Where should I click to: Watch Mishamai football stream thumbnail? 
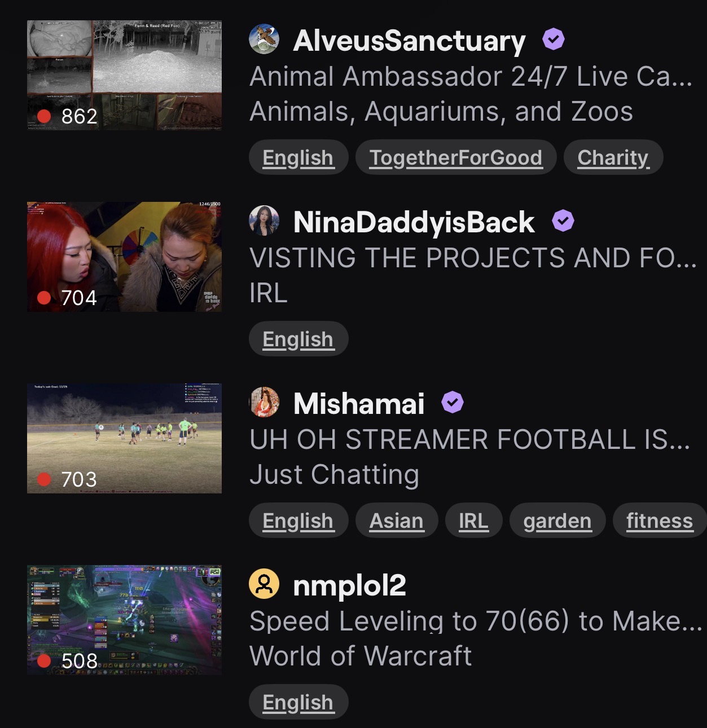point(124,439)
